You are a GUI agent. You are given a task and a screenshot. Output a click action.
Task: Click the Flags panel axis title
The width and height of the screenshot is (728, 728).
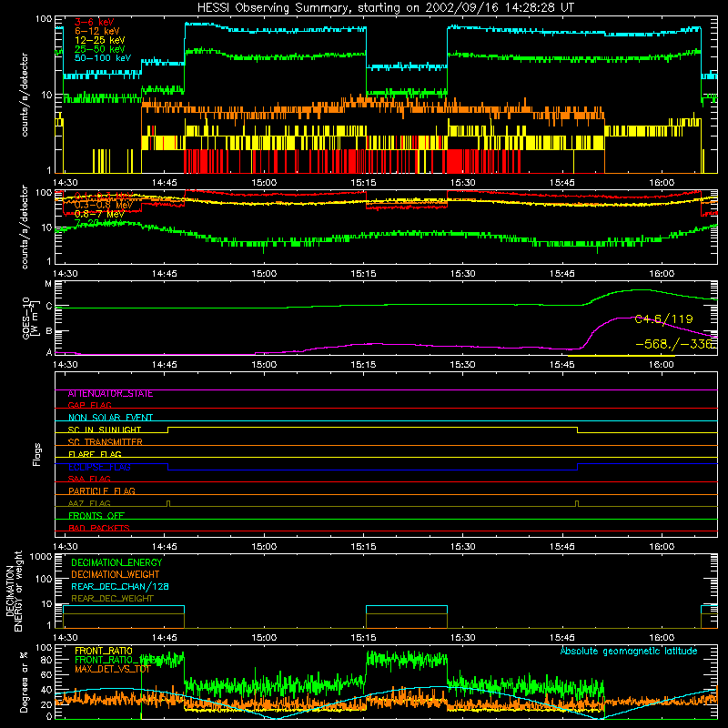tap(37, 454)
